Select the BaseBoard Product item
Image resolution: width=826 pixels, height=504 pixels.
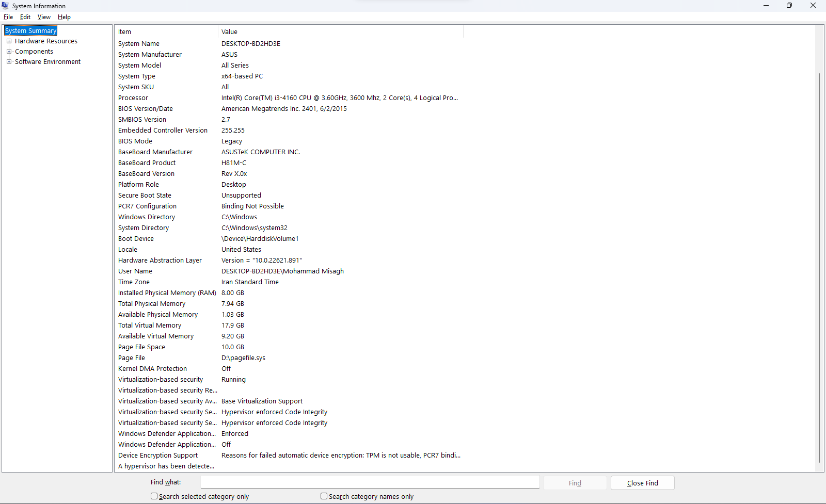[147, 163]
